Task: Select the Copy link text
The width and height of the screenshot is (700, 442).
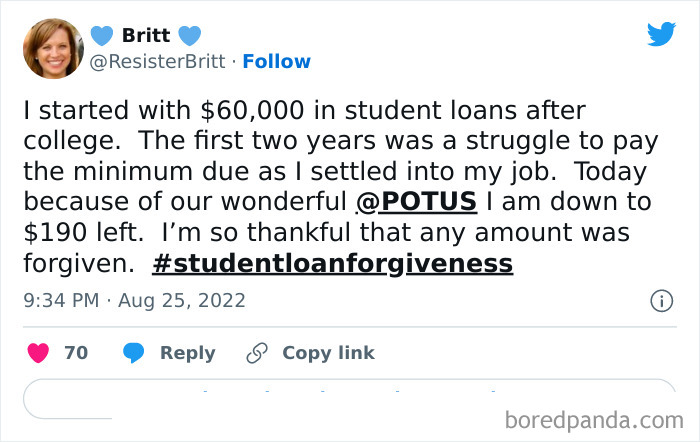Action: pyautogui.click(x=328, y=353)
